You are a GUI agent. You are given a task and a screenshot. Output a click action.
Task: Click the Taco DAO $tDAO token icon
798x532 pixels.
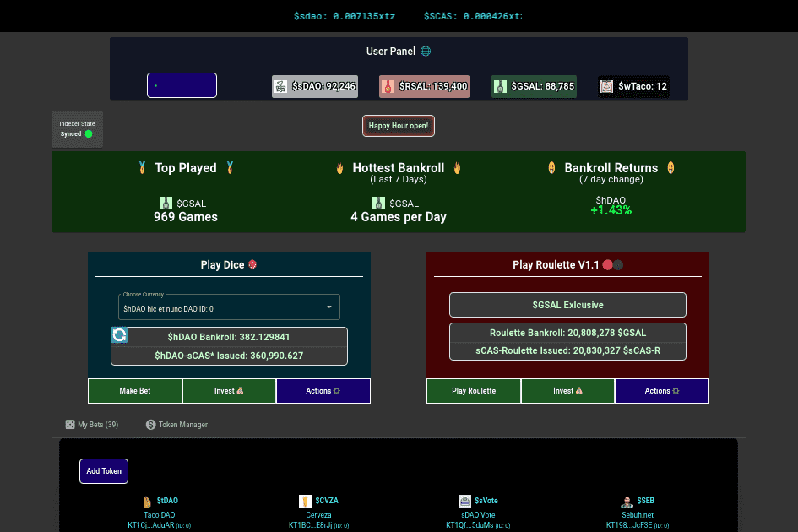tap(147, 501)
